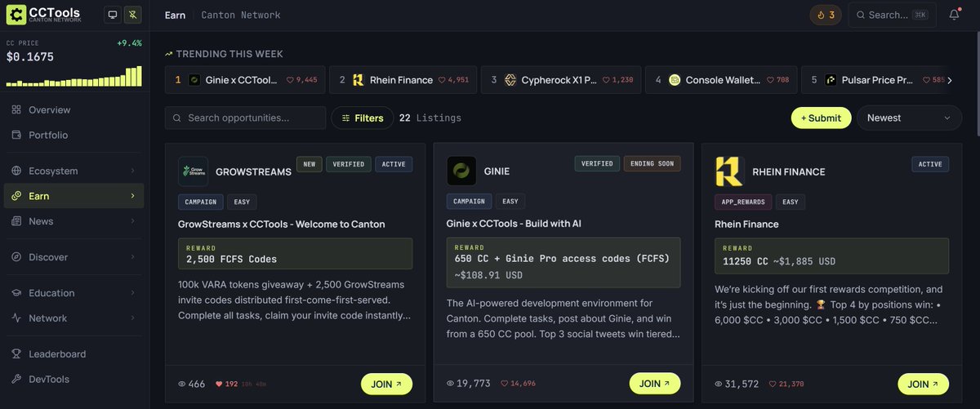Click the Education graduation cap icon

point(16,293)
